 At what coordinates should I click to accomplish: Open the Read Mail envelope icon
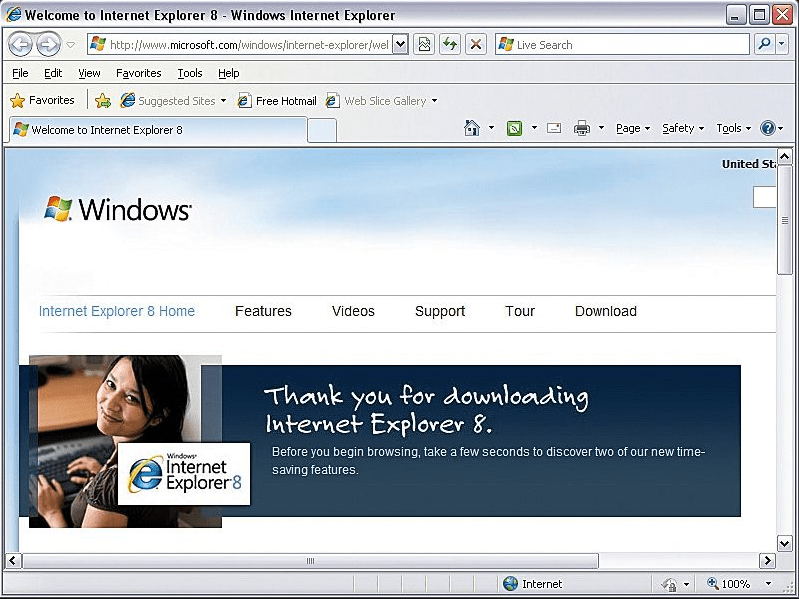tap(554, 128)
